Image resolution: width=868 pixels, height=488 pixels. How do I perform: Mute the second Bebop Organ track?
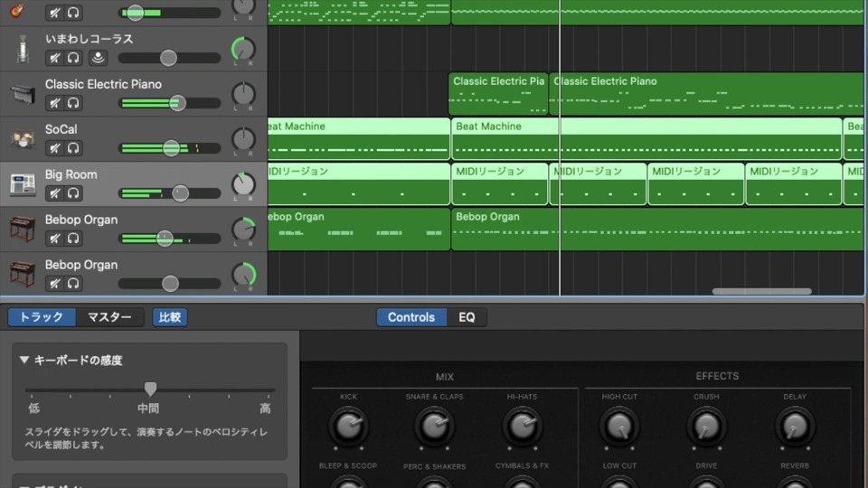54,284
